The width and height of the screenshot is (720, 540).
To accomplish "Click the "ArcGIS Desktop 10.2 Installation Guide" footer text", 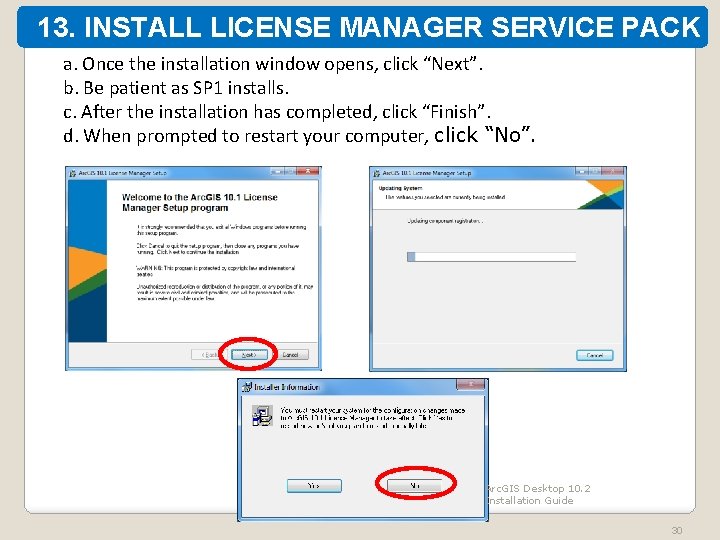I will 538,495.
